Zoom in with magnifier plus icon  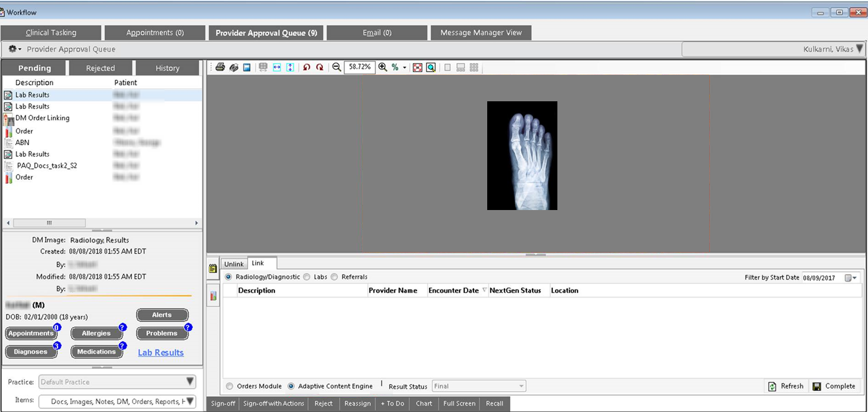pos(383,67)
